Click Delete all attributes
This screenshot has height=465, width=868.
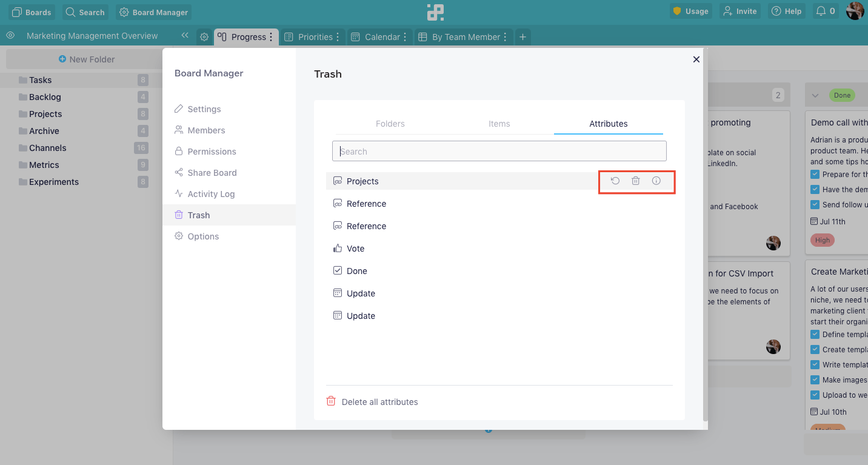tap(372, 402)
